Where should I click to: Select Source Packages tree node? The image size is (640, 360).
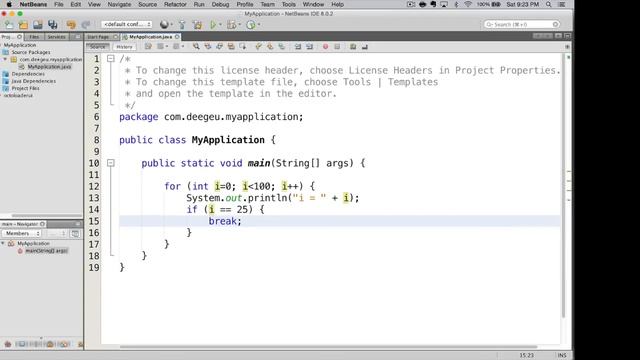[31, 52]
